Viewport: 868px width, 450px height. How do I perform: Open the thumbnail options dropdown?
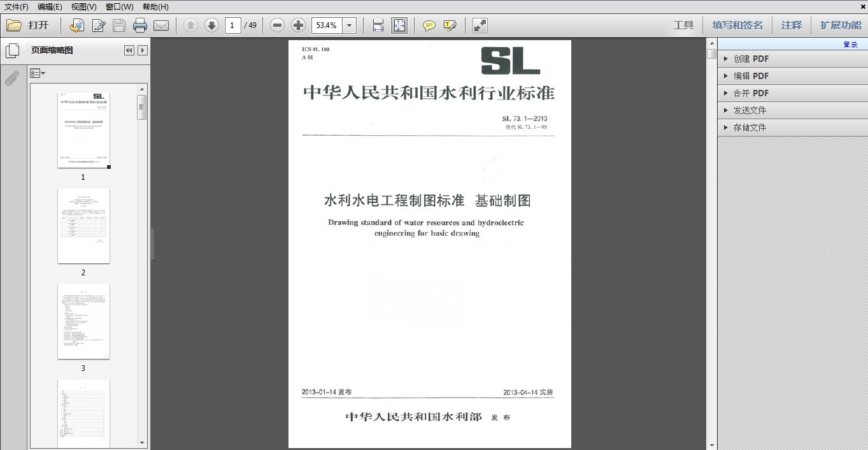point(38,73)
